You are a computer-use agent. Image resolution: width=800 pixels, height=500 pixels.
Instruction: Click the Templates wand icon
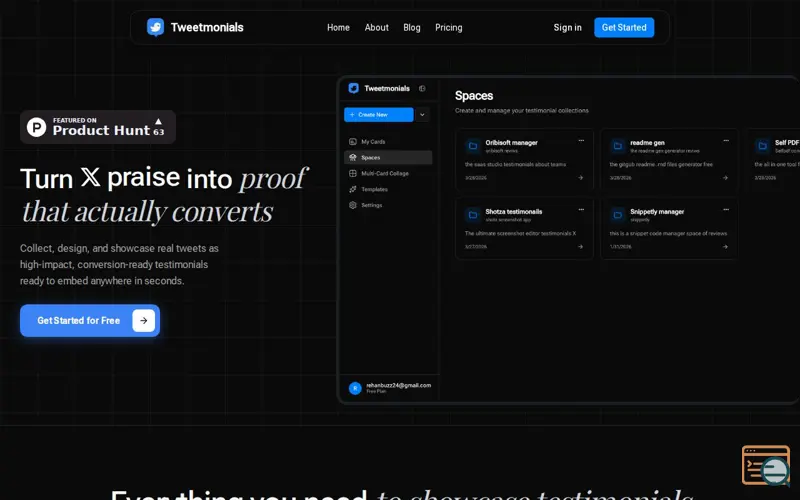tap(353, 189)
